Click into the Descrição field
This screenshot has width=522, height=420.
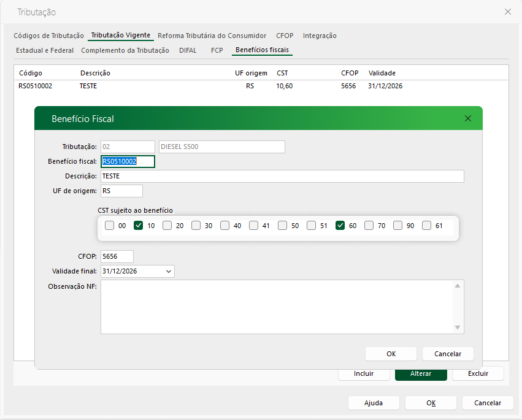click(282, 177)
